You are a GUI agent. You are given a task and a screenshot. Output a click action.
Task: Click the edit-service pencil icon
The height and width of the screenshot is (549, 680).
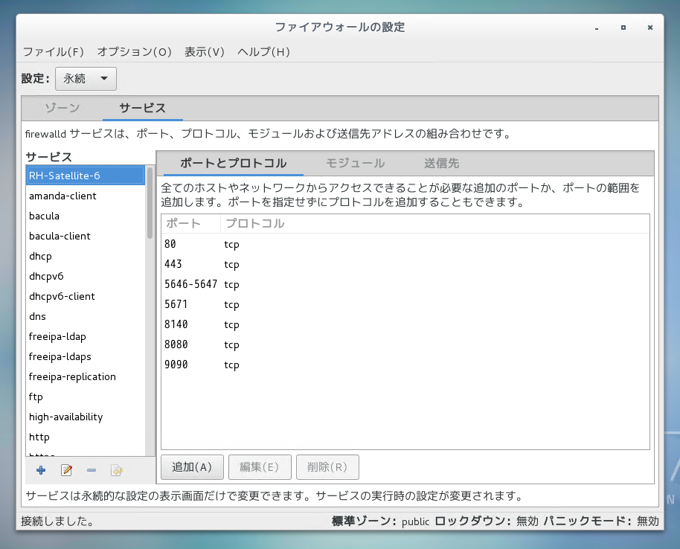tap(66, 470)
